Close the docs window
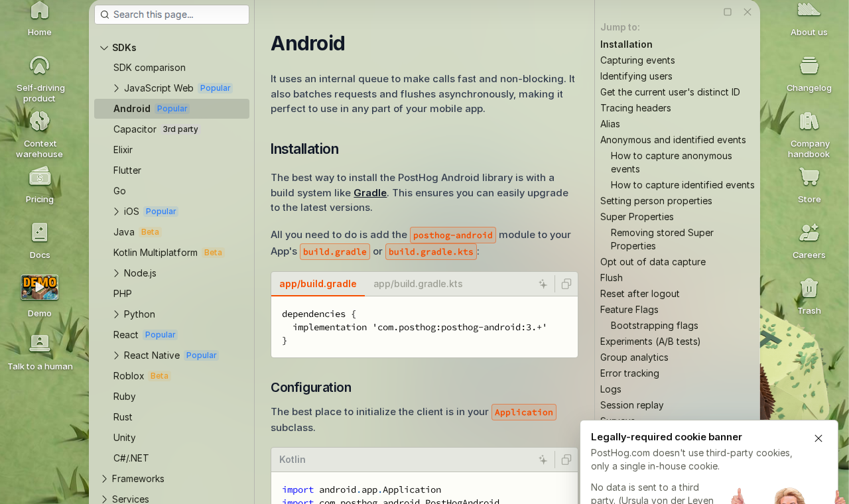Viewport: 849px width, 504px height. click(748, 12)
